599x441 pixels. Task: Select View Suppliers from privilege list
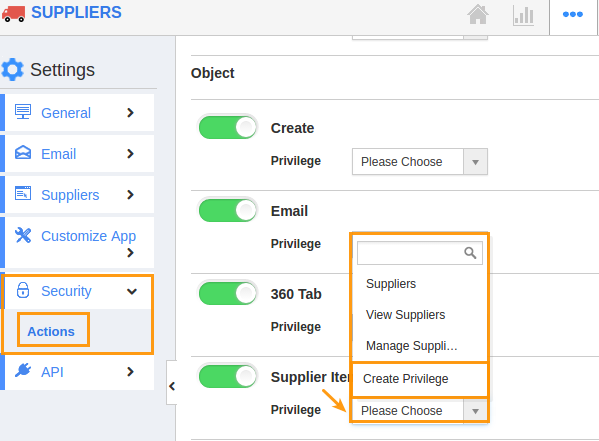click(405, 315)
